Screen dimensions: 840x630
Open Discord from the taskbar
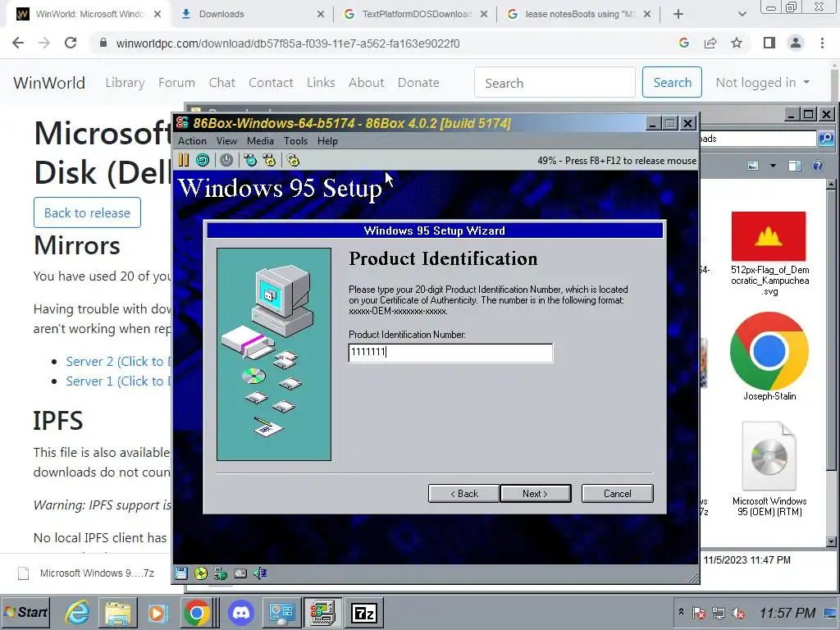click(241, 612)
